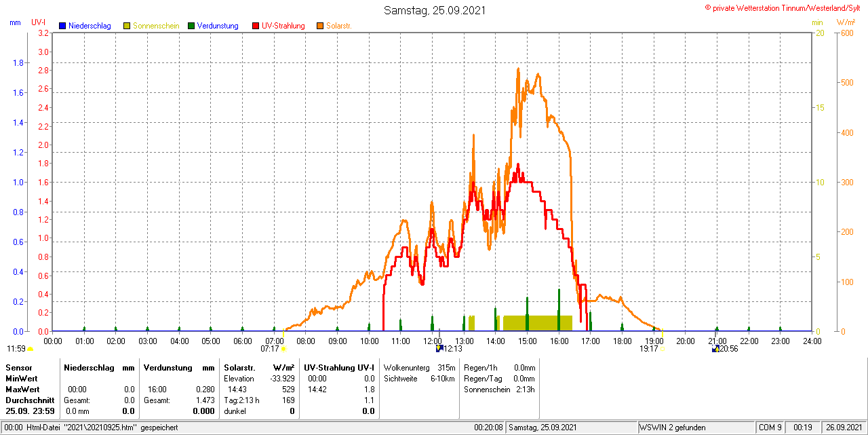Click the Sichtweite 6-10km entry
The height and width of the screenshot is (435, 868).
pyautogui.click(x=419, y=378)
